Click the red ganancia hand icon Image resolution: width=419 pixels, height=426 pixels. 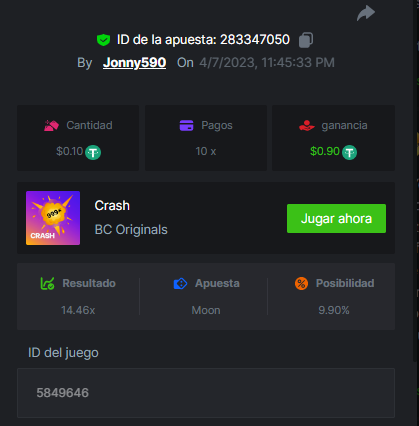tap(307, 126)
